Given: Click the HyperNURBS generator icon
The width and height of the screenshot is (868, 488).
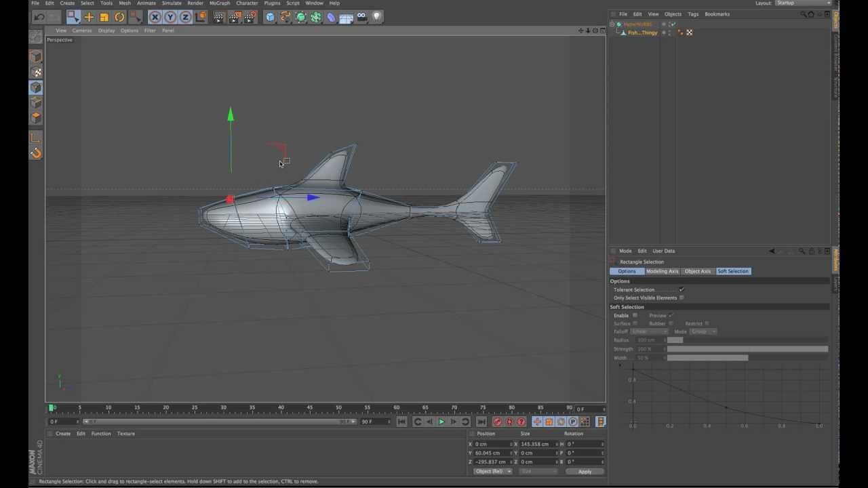Looking at the screenshot, I should point(301,17).
